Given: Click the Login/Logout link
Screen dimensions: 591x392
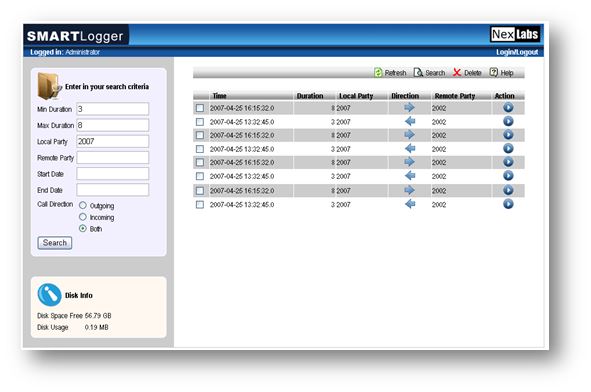Looking at the screenshot, I should click(517, 52).
